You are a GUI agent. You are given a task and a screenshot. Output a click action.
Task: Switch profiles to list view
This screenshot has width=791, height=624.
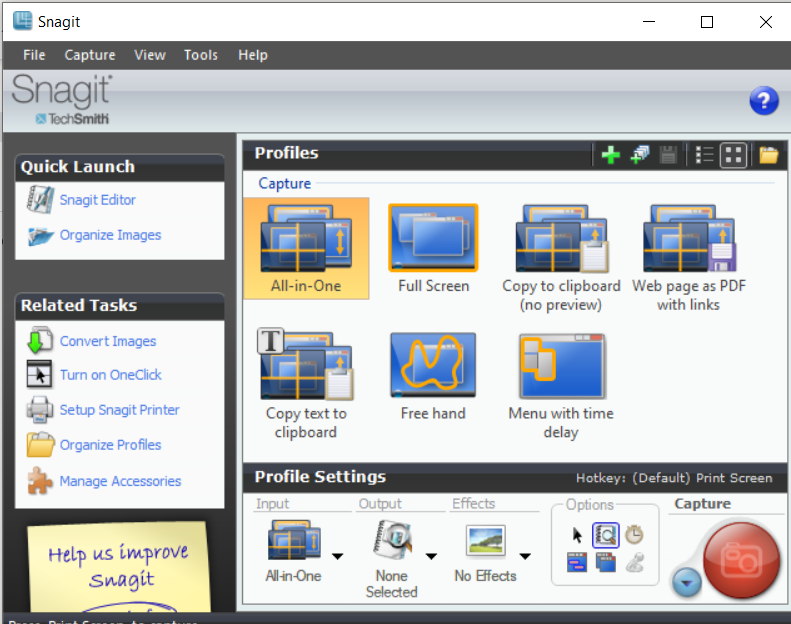[704, 155]
